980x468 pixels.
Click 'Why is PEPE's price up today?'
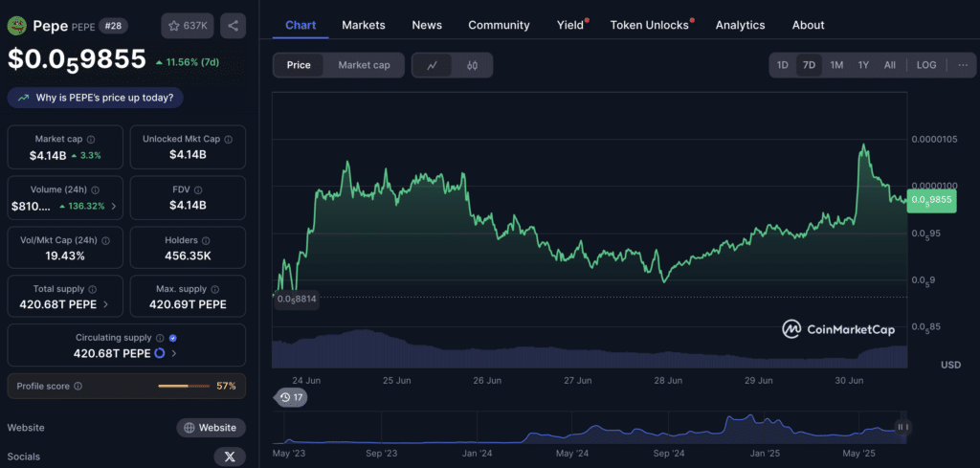(95, 98)
